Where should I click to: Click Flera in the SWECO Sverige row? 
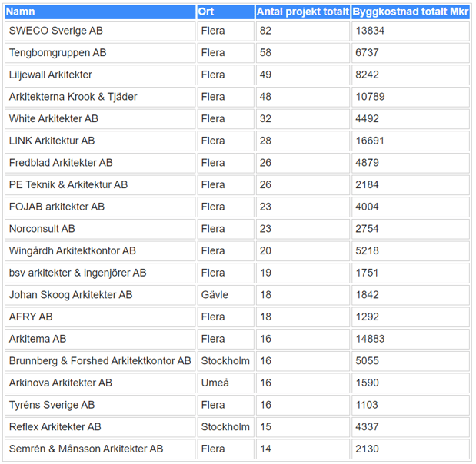coord(225,31)
